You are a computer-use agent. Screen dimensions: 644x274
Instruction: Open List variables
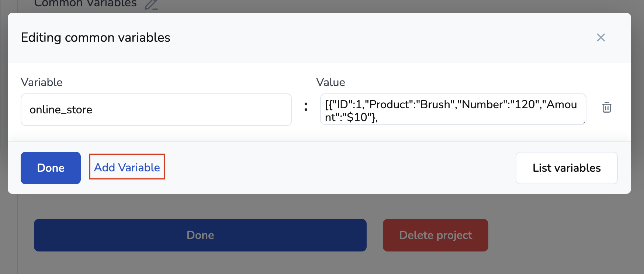pos(567,168)
